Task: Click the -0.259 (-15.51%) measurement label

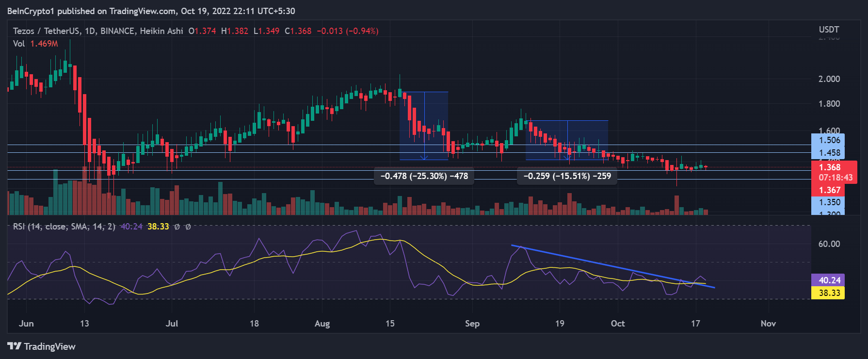Action: (x=567, y=176)
